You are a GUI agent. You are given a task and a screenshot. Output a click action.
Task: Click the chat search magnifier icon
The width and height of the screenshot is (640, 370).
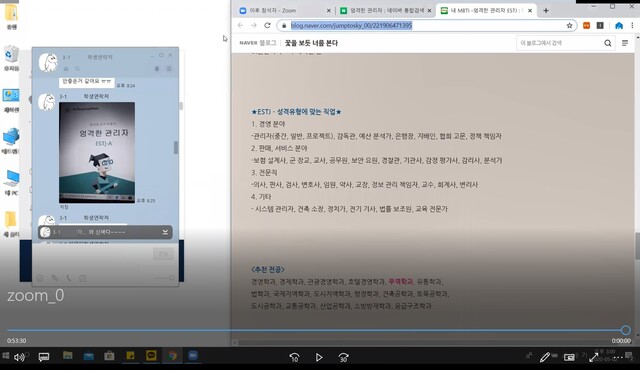point(77,69)
